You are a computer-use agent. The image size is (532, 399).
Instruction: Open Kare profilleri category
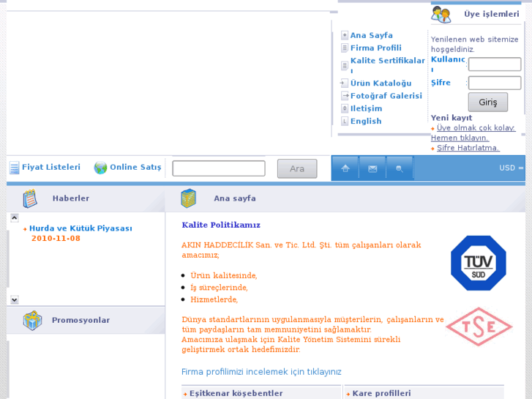coord(382,393)
